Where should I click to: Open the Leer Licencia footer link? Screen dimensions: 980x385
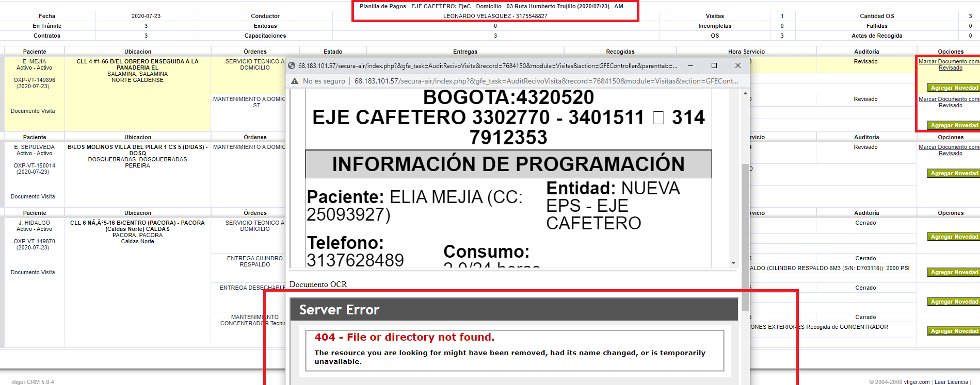pyautogui.click(x=951, y=382)
